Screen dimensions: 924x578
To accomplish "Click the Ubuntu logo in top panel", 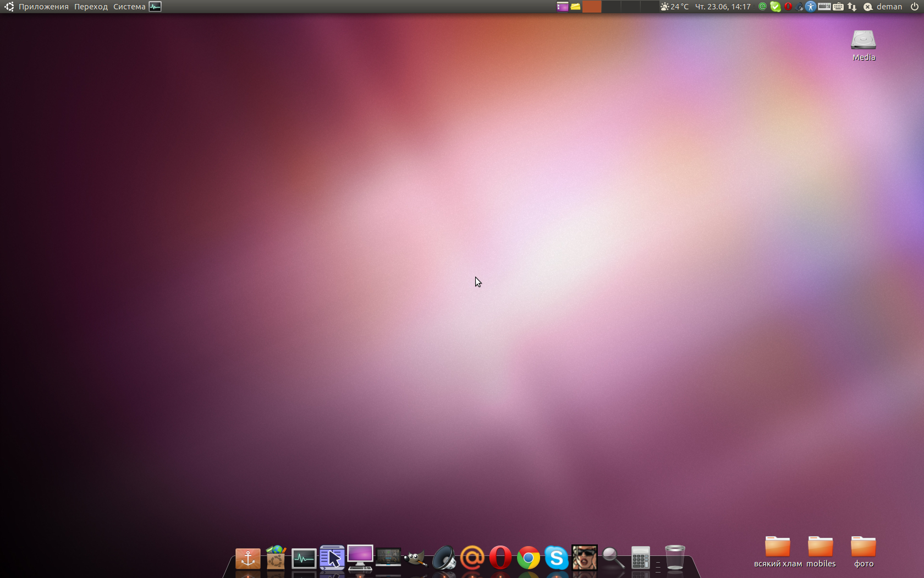I will click(x=9, y=7).
